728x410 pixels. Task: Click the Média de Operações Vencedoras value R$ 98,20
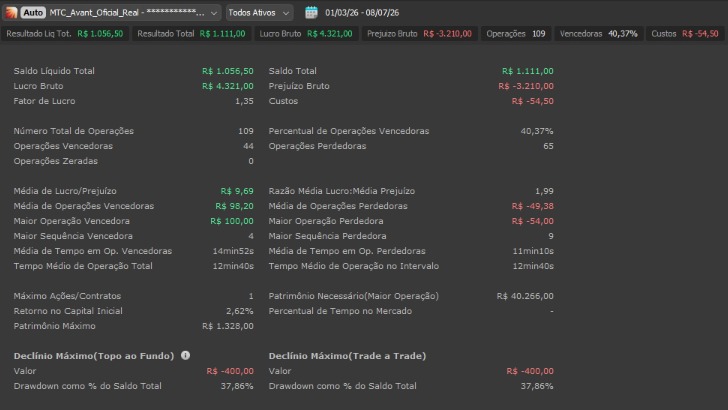pos(234,206)
